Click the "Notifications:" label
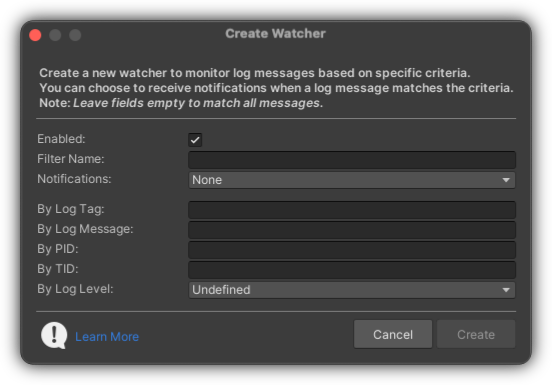The width and height of the screenshot is (552, 385). [74, 179]
